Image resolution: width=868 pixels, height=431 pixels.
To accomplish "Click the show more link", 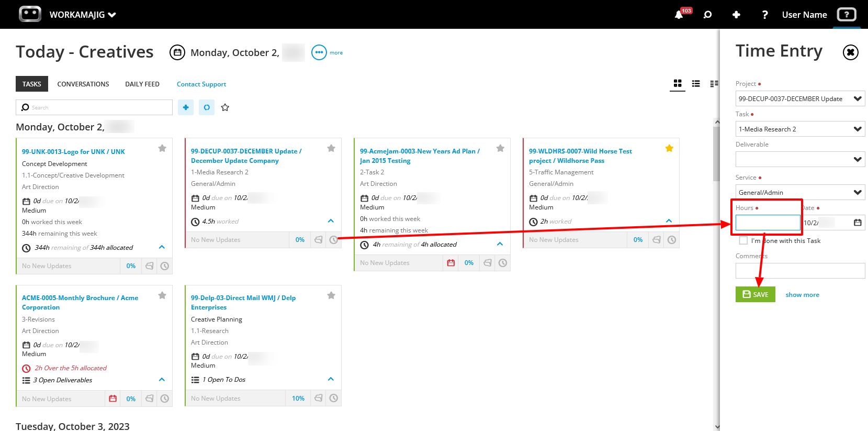I will [802, 295].
